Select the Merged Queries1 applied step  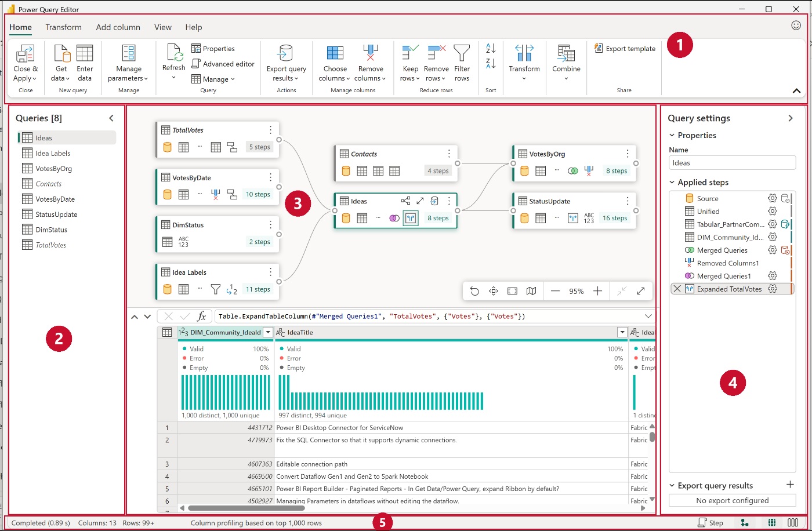pyautogui.click(x=731, y=276)
